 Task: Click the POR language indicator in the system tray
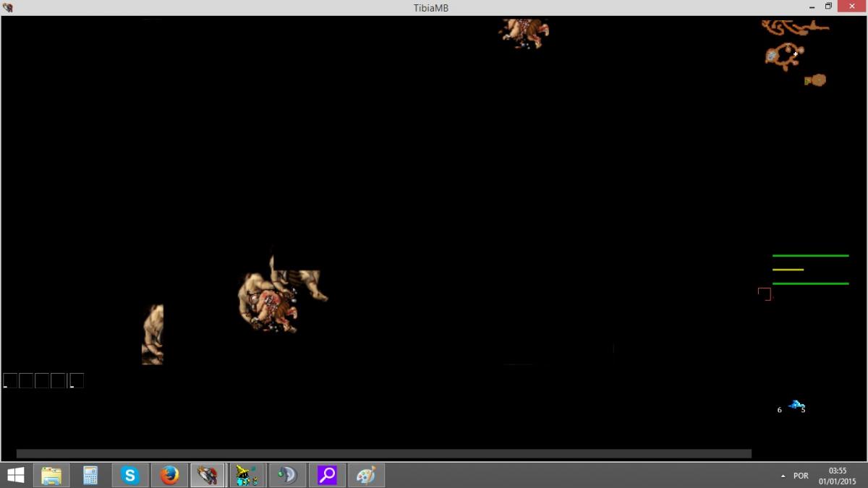[x=800, y=475]
